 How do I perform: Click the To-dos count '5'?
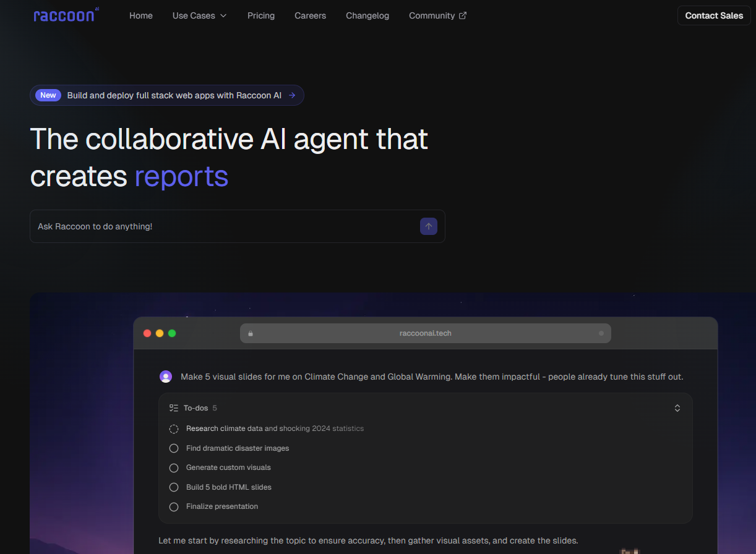215,408
